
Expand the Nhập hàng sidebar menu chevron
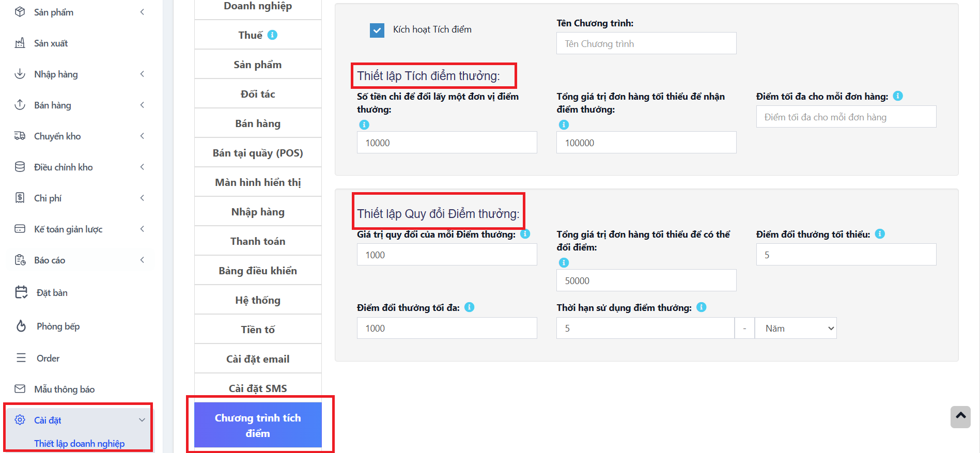142,74
